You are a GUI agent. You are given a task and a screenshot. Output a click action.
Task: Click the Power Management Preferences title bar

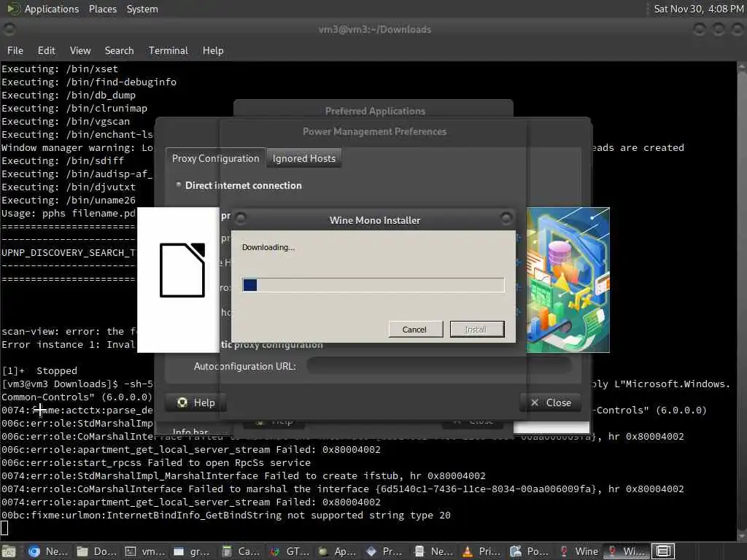pyautogui.click(x=374, y=131)
